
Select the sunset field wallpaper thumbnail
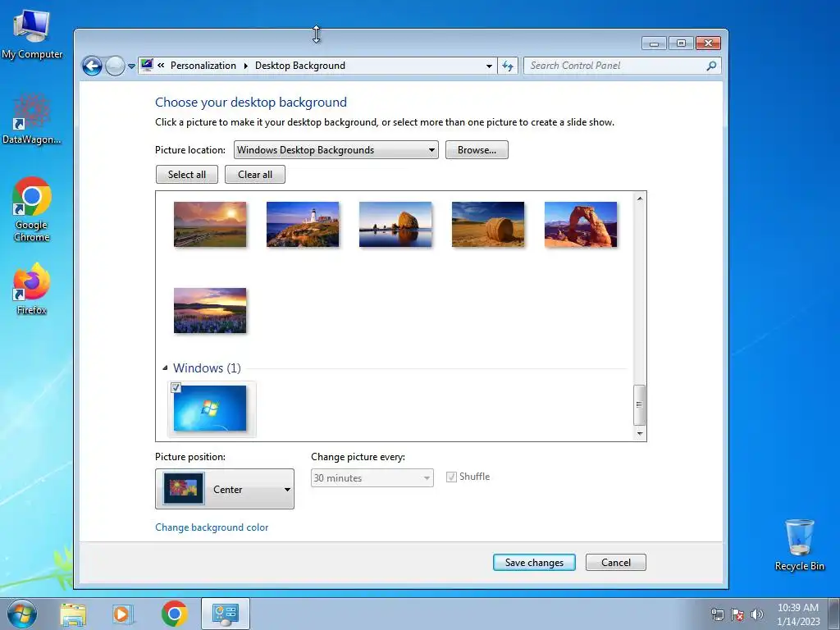coord(210,225)
